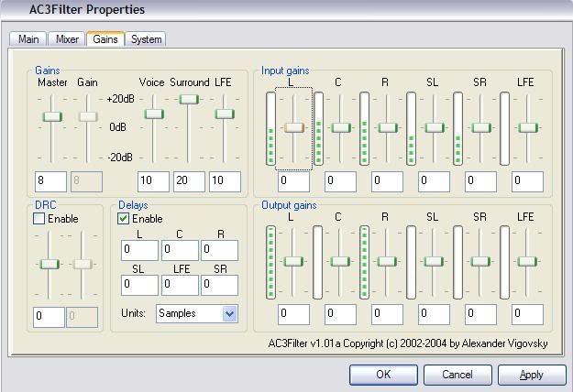The image size is (573, 392).
Task: Click the AC3Filter copyright text
Action: 408,343
